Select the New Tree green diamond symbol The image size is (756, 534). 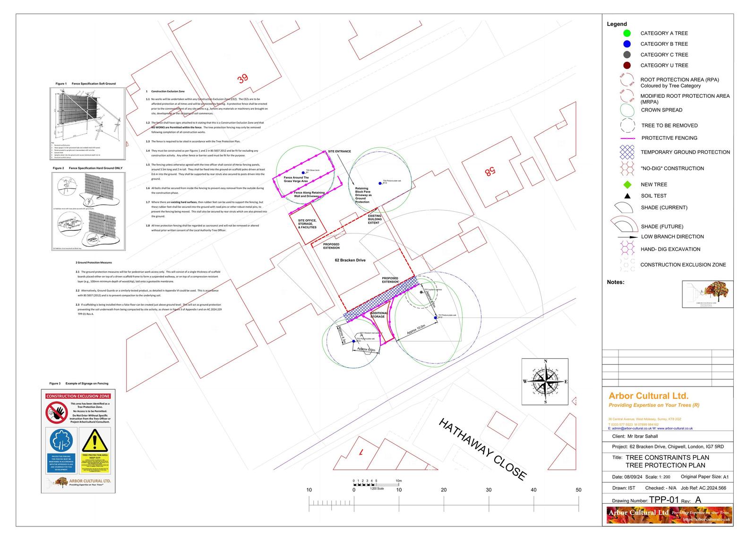(x=627, y=185)
